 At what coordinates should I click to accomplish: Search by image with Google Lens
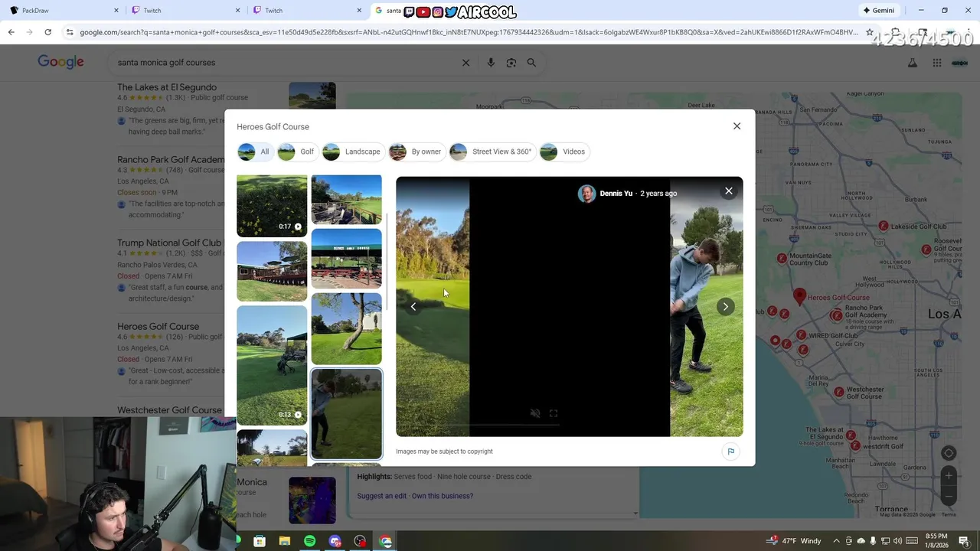coord(511,63)
